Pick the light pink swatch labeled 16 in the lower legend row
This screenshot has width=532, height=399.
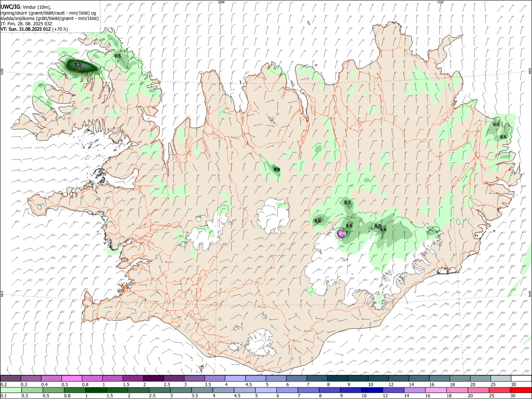[436, 390]
